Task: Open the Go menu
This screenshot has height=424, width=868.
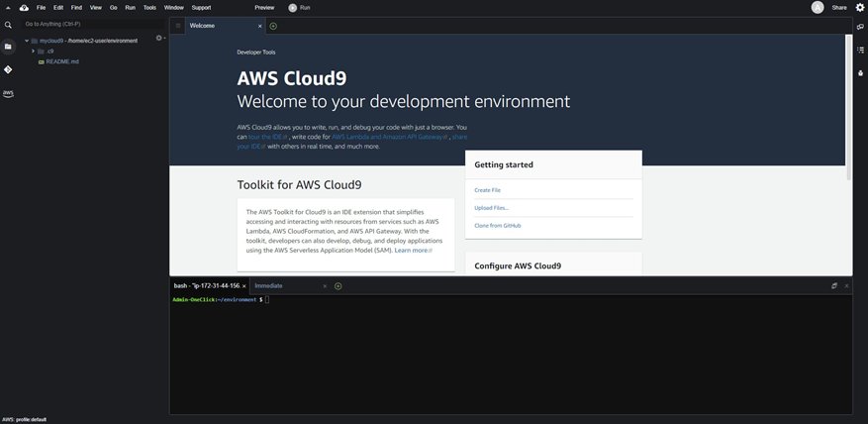Action: click(x=113, y=8)
